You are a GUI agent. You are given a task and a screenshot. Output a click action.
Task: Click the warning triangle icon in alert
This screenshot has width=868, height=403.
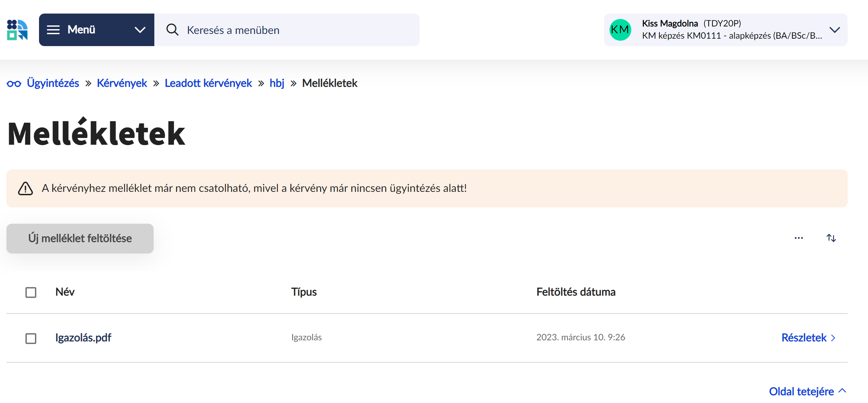coord(25,188)
